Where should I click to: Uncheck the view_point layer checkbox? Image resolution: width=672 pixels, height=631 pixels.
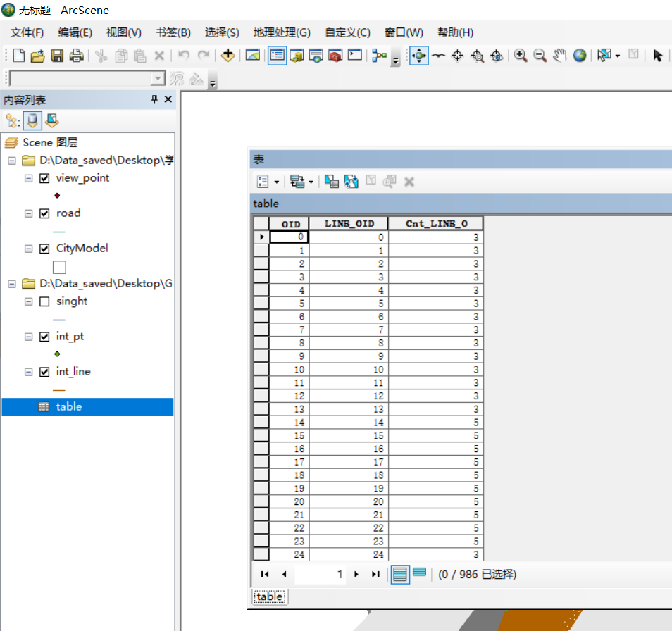pyautogui.click(x=44, y=178)
